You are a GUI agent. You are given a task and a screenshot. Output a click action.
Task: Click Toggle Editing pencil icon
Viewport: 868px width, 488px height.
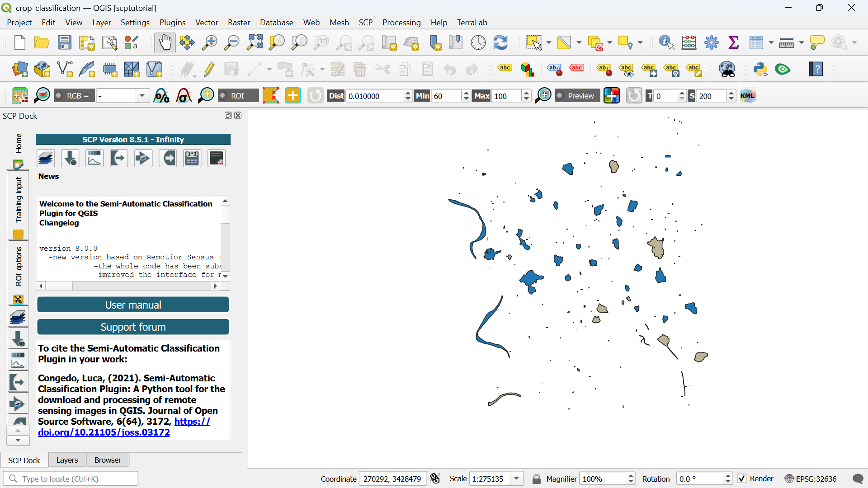209,70
